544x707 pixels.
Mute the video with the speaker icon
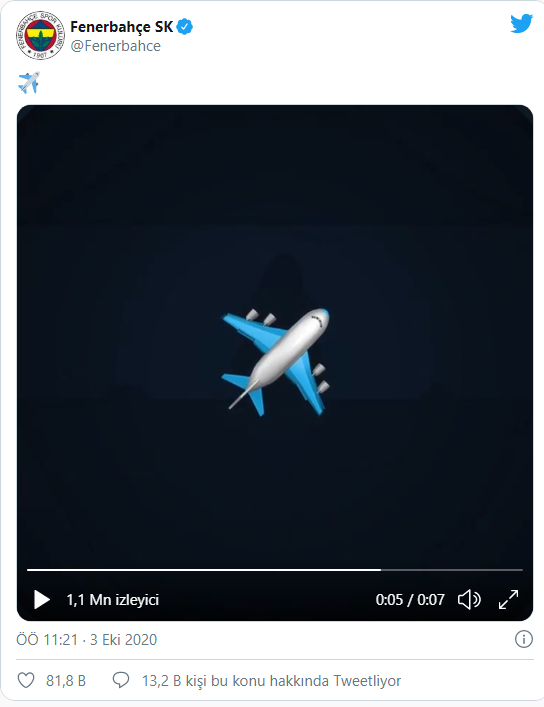point(469,600)
